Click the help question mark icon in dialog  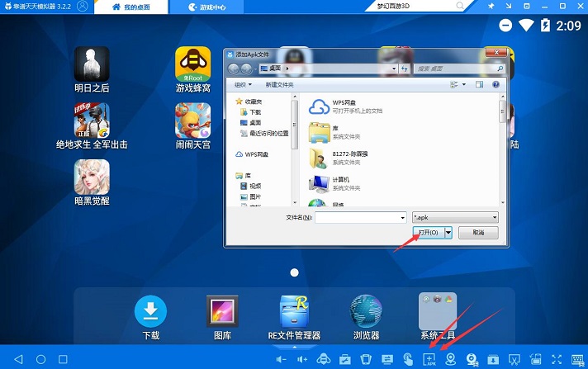tap(496, 85)
